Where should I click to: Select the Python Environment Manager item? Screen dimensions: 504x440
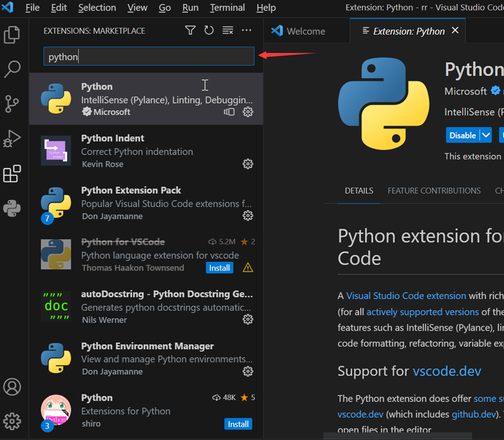click(x=146, y=359)
